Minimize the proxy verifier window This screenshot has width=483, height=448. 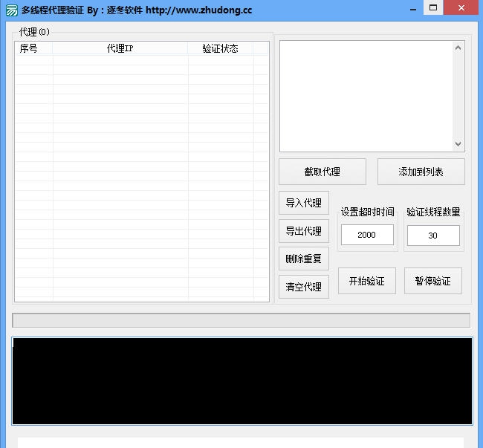(413, 9)
